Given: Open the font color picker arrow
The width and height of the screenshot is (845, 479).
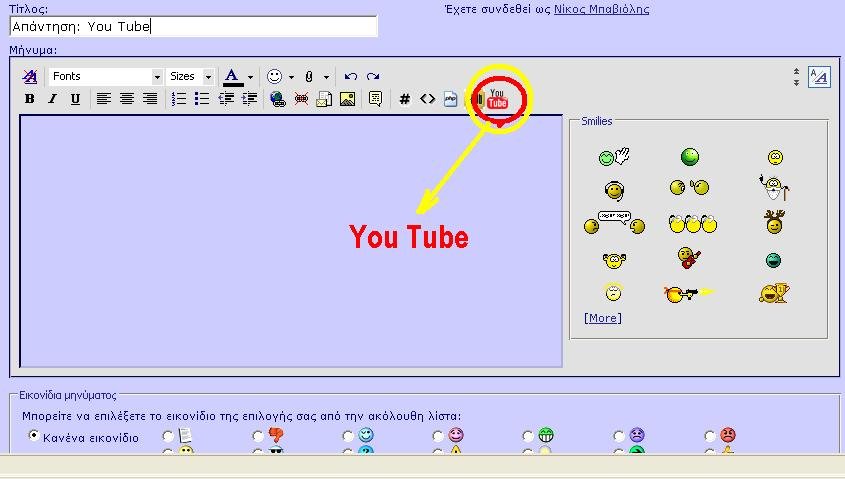Looking at the screenshot, I should pyautogui.click(x=250, y=77).
